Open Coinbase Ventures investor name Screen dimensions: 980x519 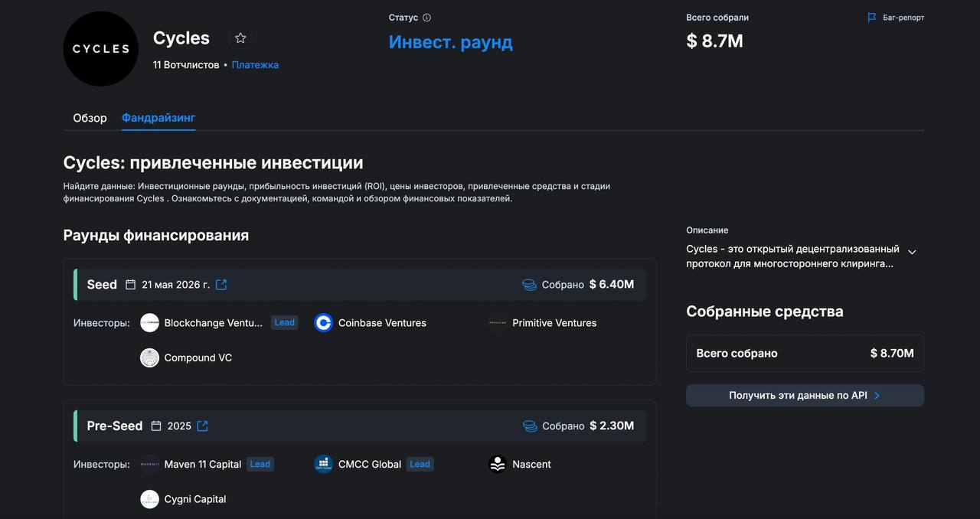(x=382, y=323)
